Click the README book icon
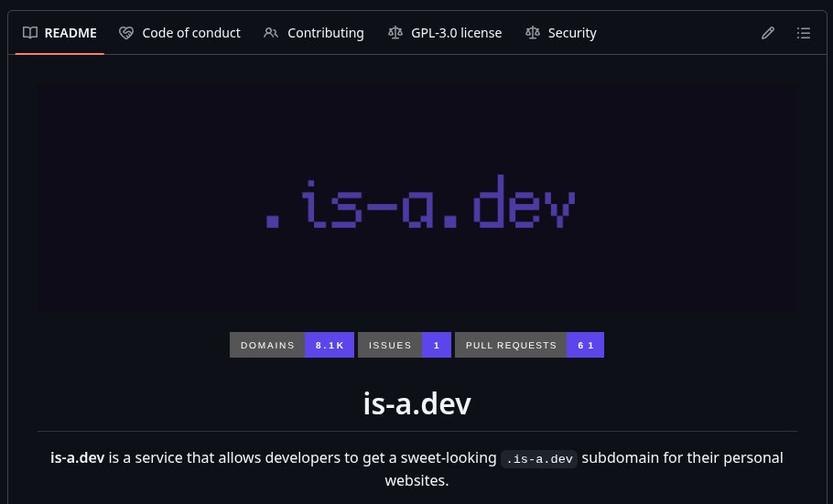This screenshot has width=833, height=504. pos(30,33)
